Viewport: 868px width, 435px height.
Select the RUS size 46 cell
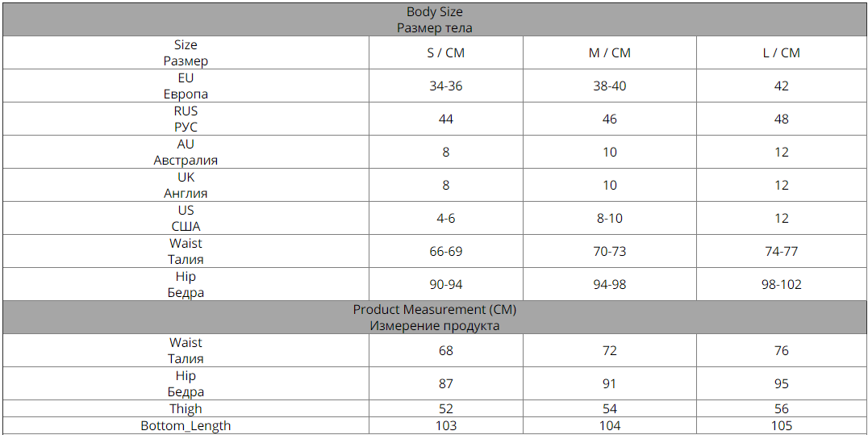coord(610,119)
